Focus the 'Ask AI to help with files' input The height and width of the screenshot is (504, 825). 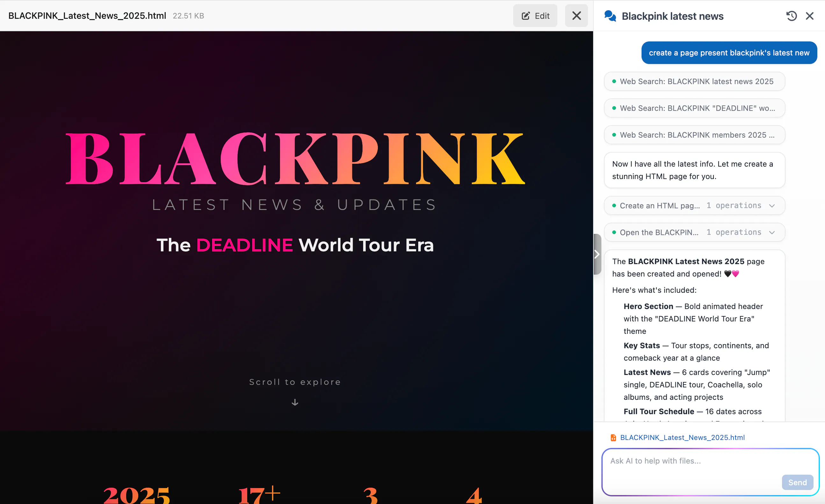point(711,472)
